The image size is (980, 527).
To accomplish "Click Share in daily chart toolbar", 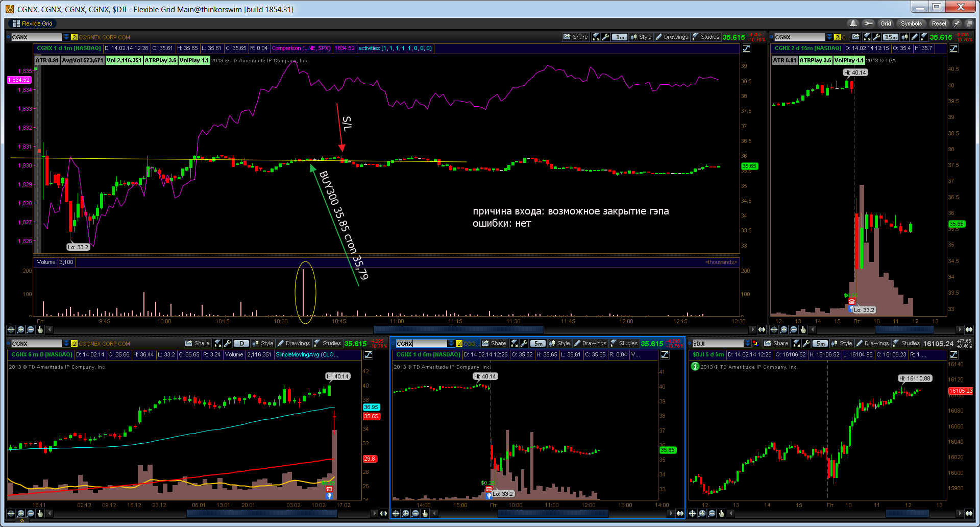I will (198, 343).
